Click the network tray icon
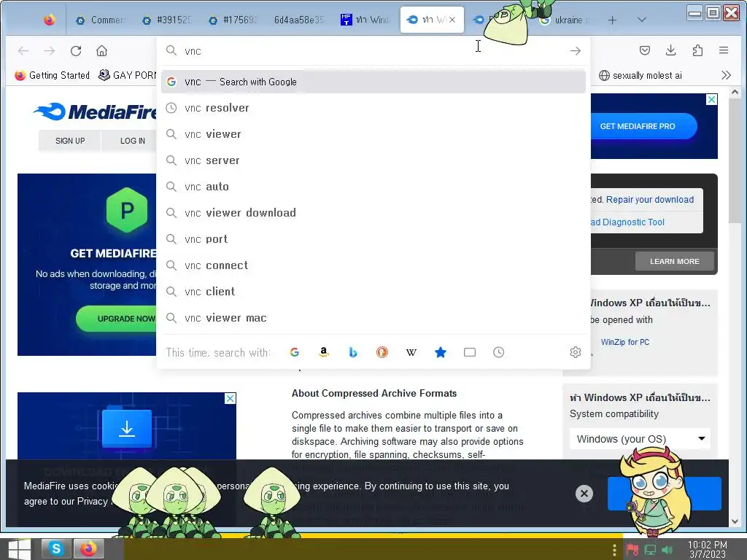Viewport: 747px width, 560px height. (650, 550)
